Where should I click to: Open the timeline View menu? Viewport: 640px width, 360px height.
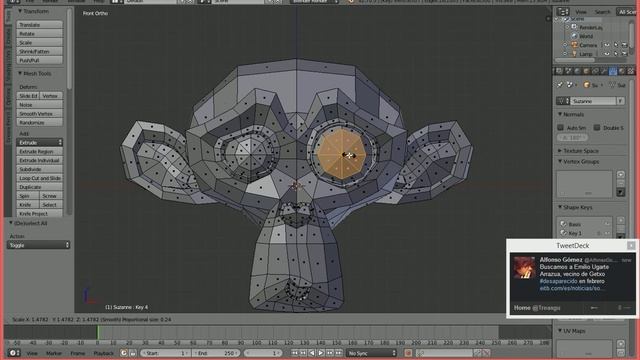32,353
